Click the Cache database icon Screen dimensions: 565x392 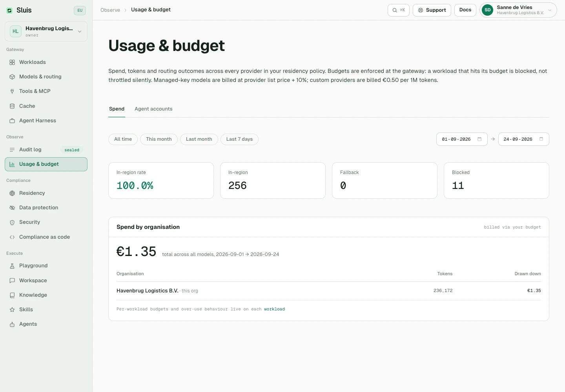[12, 106]
